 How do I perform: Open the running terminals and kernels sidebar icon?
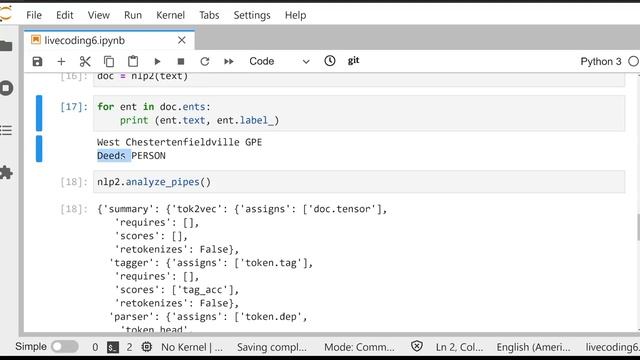click(6, 88)
